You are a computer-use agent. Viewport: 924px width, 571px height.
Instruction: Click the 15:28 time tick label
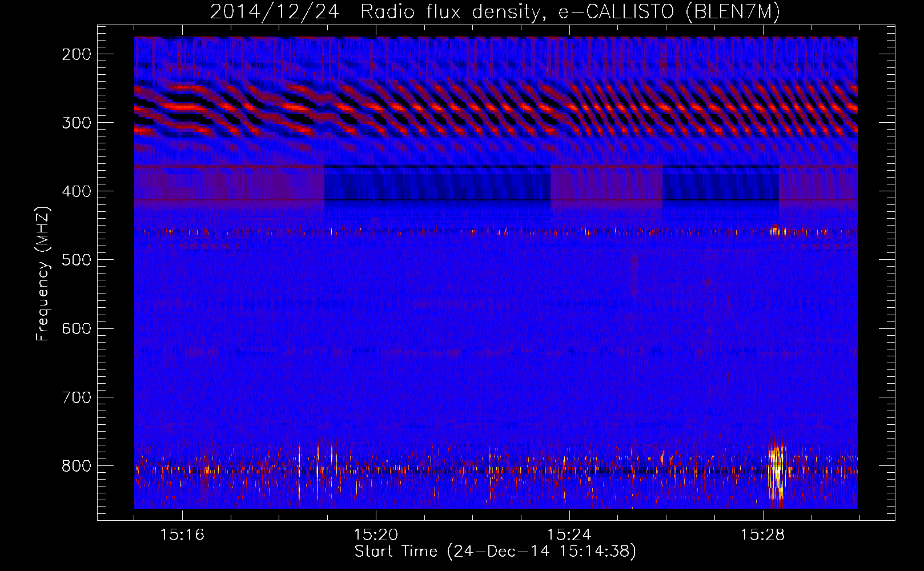coord(763,534)
